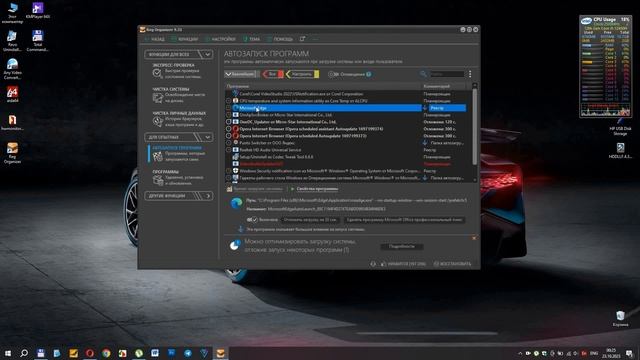Toggle checkbox for Realtek HD Audio row
640x360 pixels.
tap(229, 150)
